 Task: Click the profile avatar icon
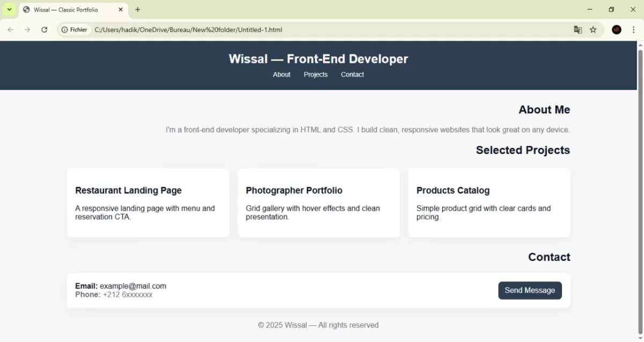click(x=617, y=30)
